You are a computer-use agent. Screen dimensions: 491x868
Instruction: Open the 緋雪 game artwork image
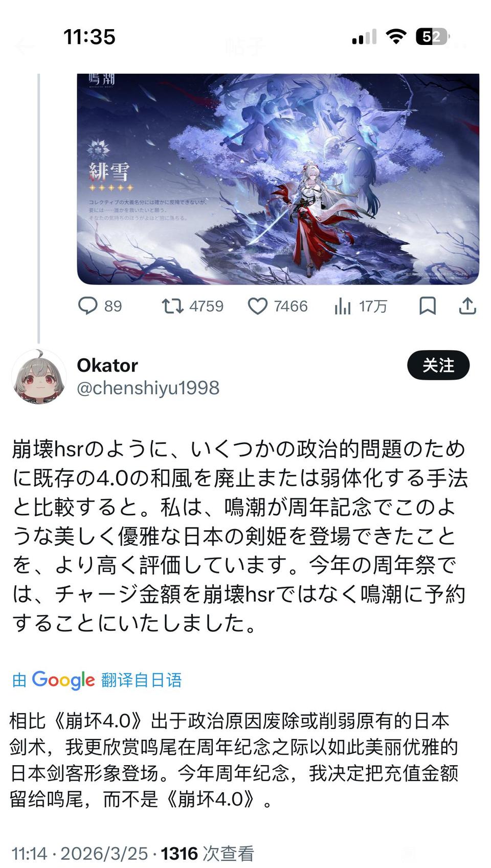[x=278, y=179]
